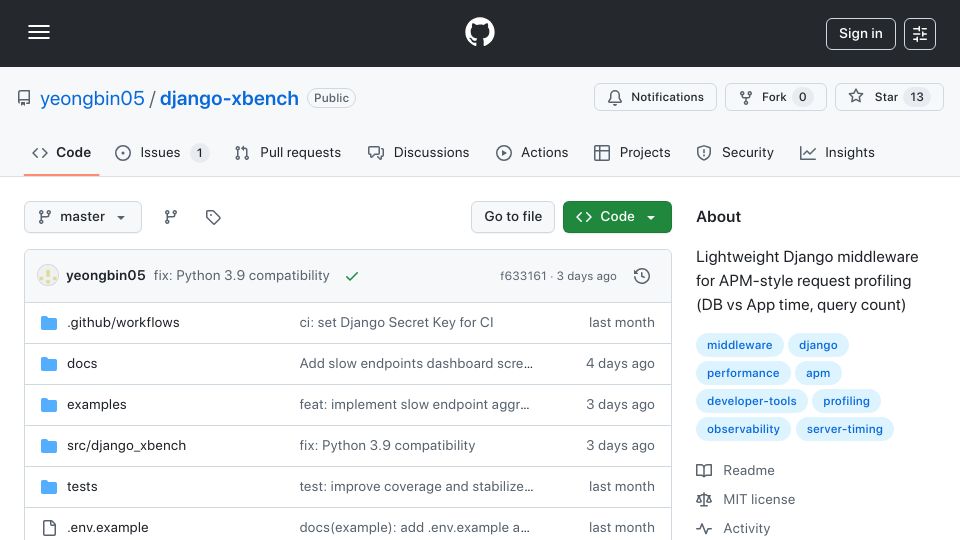Check the green CI status checkmark

[351, 276]
